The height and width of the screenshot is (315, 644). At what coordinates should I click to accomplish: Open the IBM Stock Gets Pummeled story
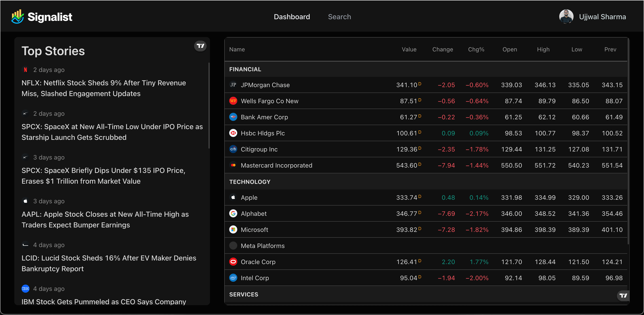(x=104, y=302)
